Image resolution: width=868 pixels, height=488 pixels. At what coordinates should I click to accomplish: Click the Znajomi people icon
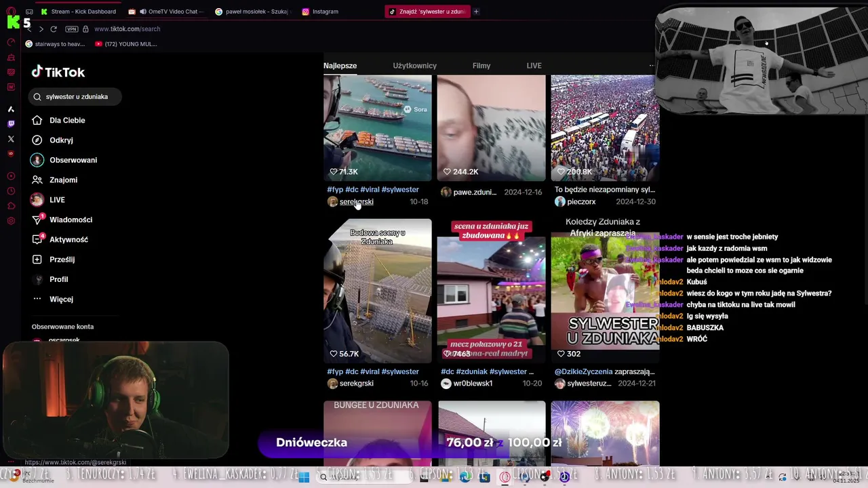37,180
